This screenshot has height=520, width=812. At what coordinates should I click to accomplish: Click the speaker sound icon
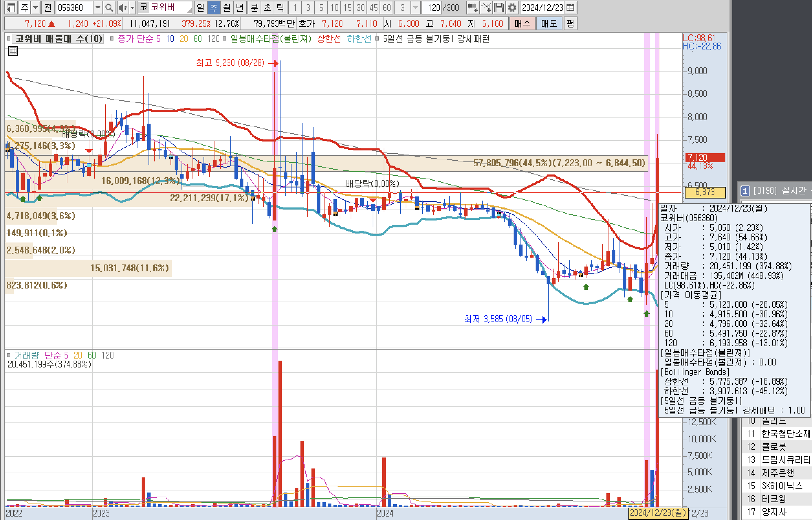pos(122,8)
